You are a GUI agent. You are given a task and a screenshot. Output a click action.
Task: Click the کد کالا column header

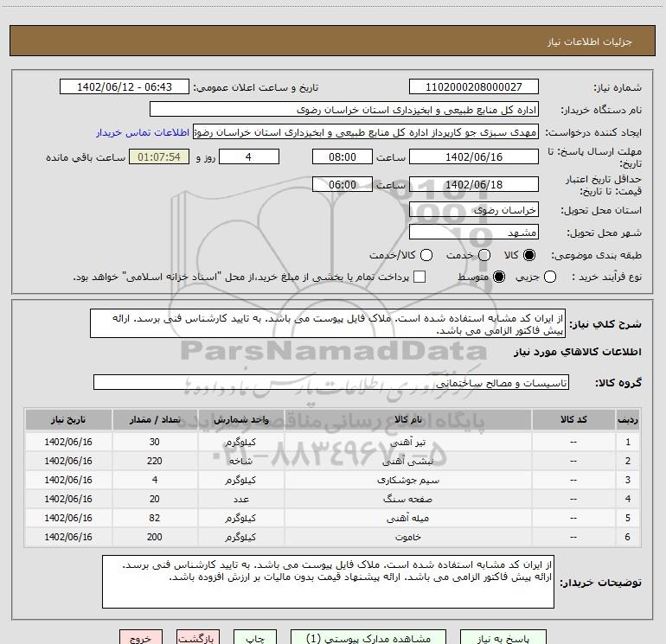(573, 419)
